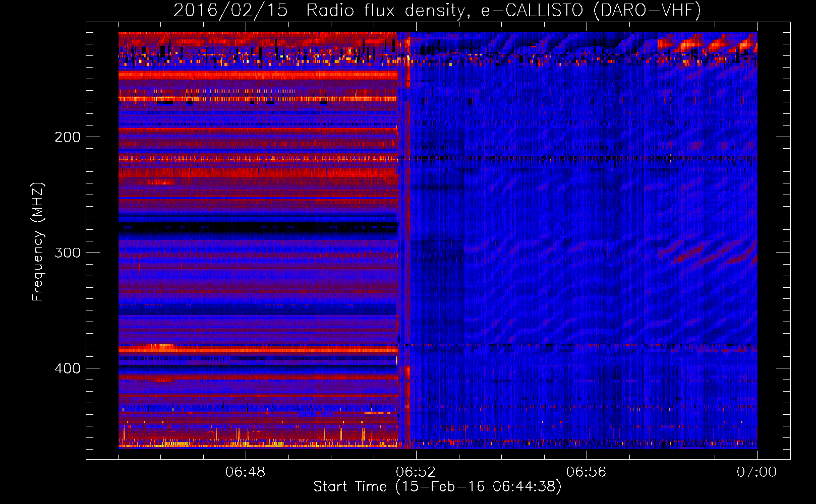Click the 200 frequency tick label
The image size is (816, 504).
(68, 137)
